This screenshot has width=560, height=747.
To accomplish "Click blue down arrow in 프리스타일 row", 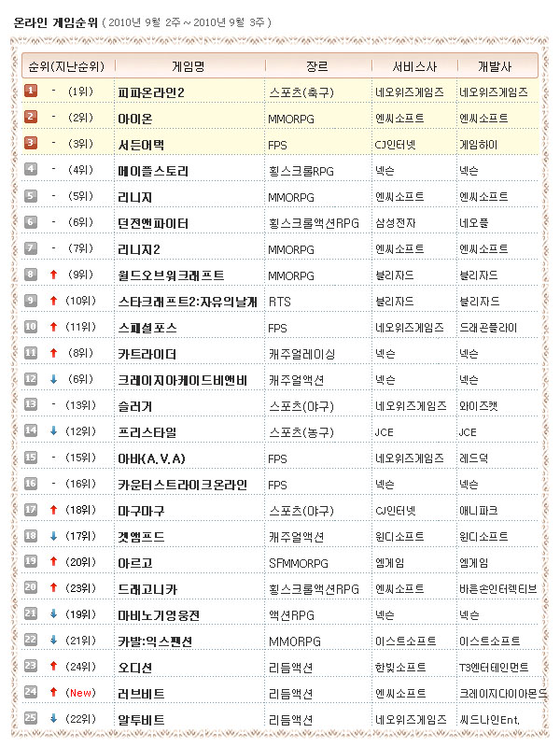I will (x=54, y=431).
